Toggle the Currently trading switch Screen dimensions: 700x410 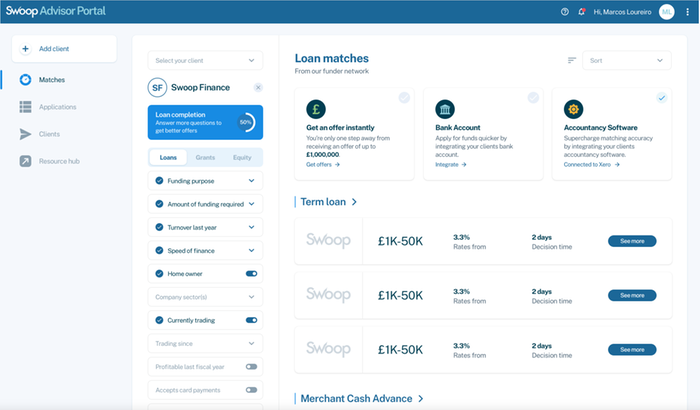[251, 320]
